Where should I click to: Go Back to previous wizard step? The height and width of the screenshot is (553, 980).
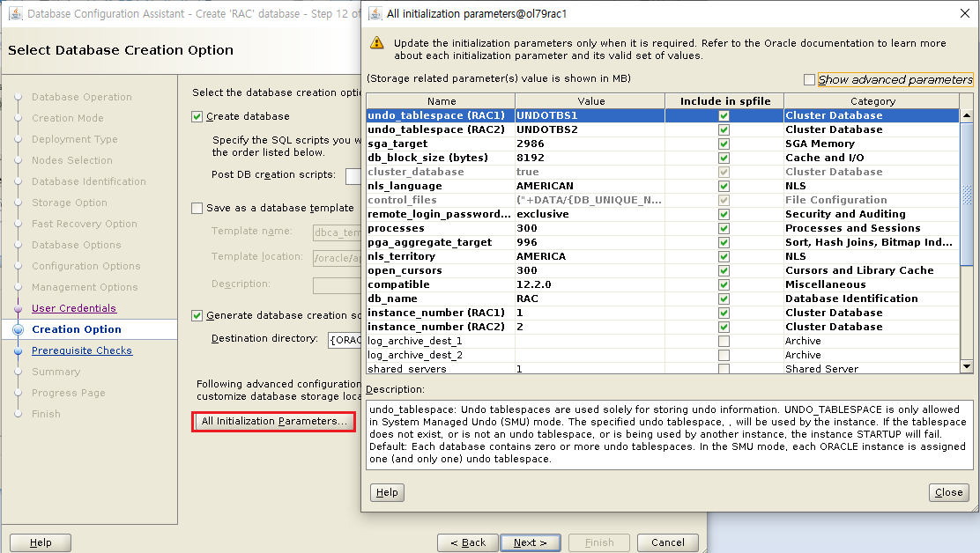(467, 542)
